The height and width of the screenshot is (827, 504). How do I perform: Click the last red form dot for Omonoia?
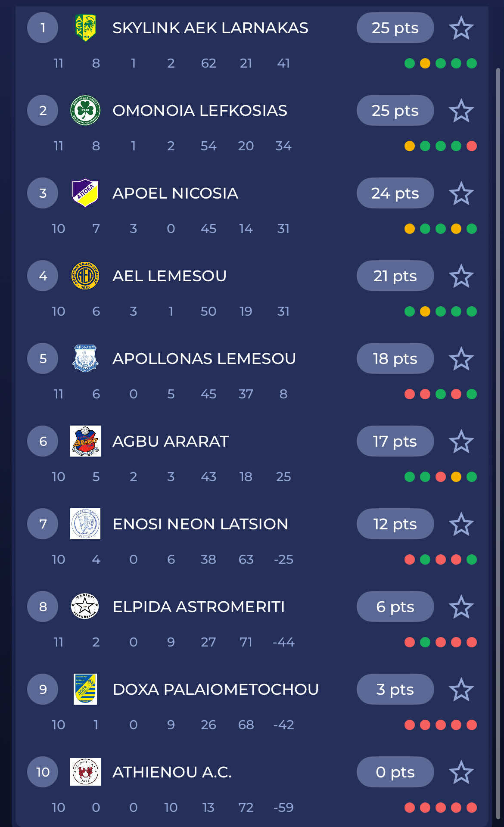472,146
